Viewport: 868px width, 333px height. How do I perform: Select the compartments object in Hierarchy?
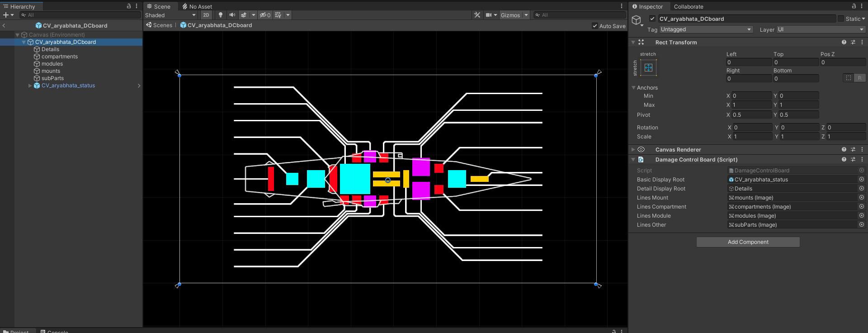(x=60, y=57)
